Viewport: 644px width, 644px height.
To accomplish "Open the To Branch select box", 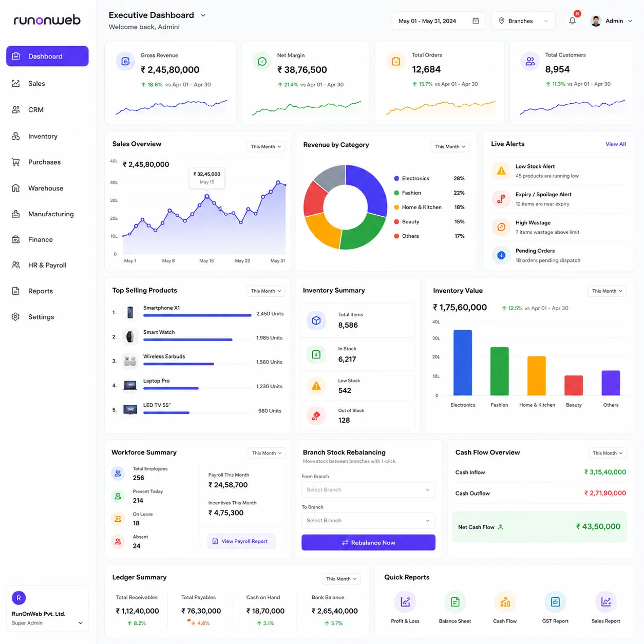I will pos(368,521).
